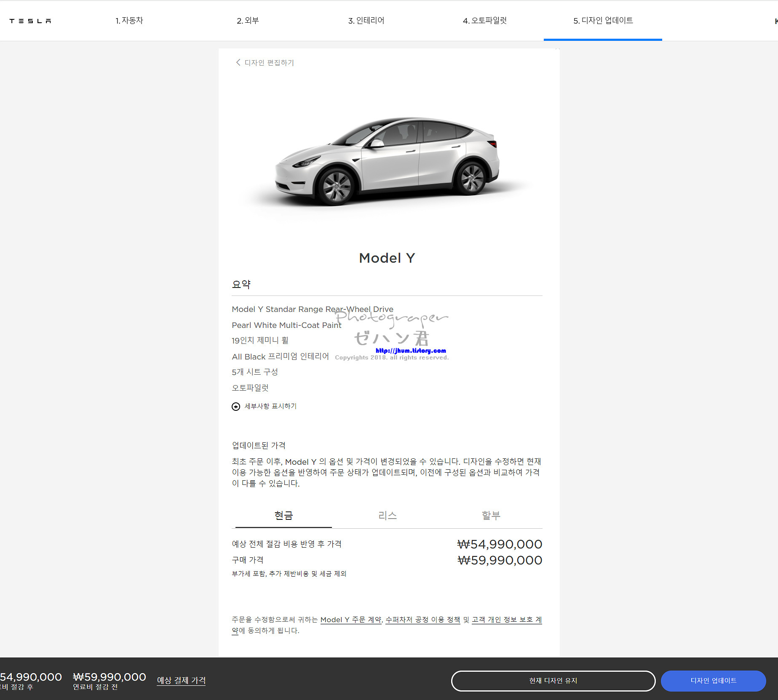The image size is (778, 700).
Task: Click the 현재 디자인 유지 button
Action: coord(553,681)
